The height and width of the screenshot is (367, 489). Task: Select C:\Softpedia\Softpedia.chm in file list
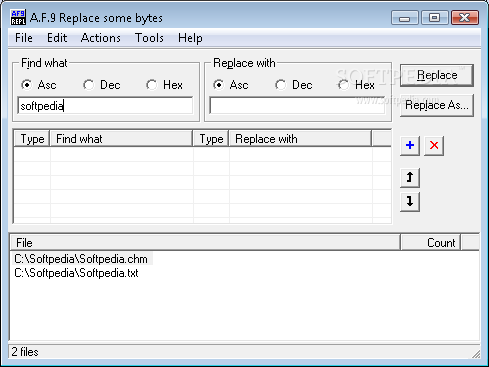(81, 259)
